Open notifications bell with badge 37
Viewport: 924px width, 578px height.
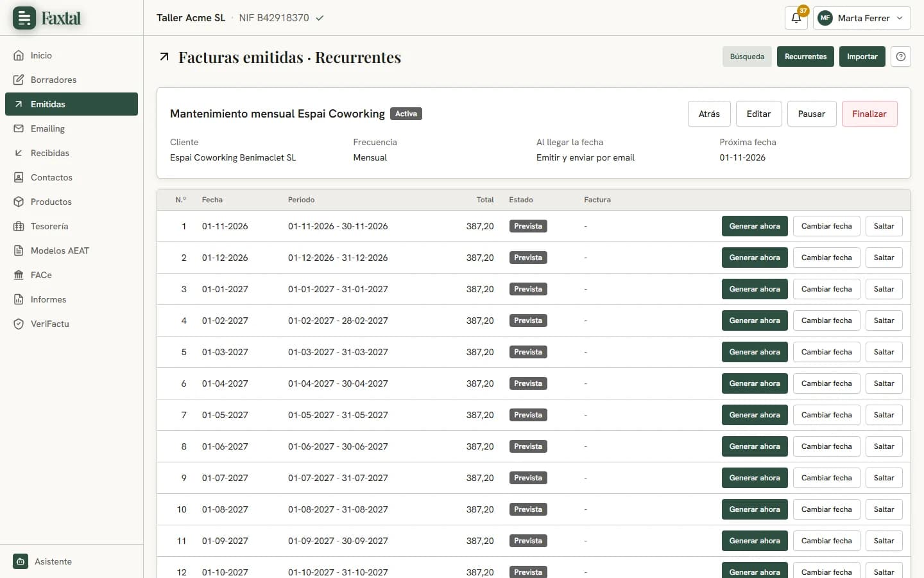coord(796,18)
